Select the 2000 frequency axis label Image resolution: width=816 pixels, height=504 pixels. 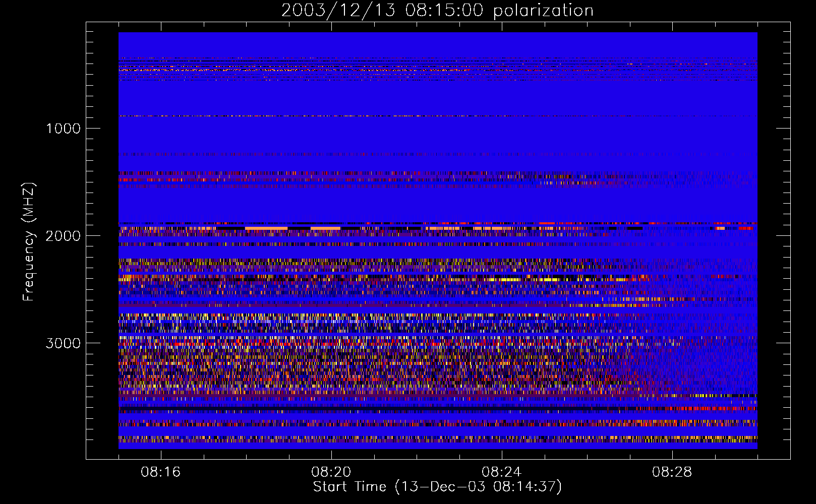63,236
